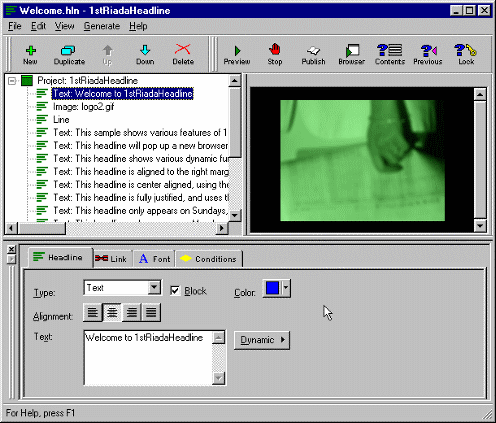Select 'This headline will pop up' item

coord(140,146)
